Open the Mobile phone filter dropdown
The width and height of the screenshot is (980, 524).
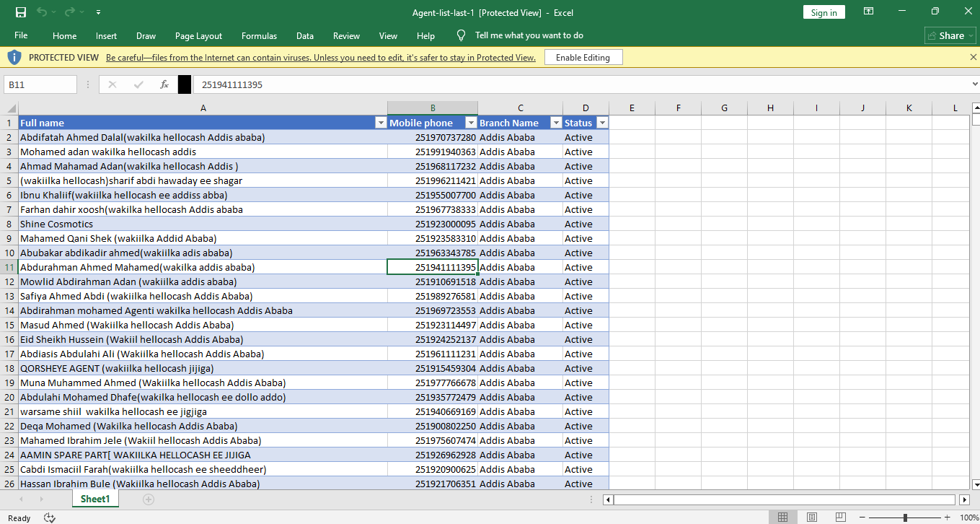click(471, 123)
